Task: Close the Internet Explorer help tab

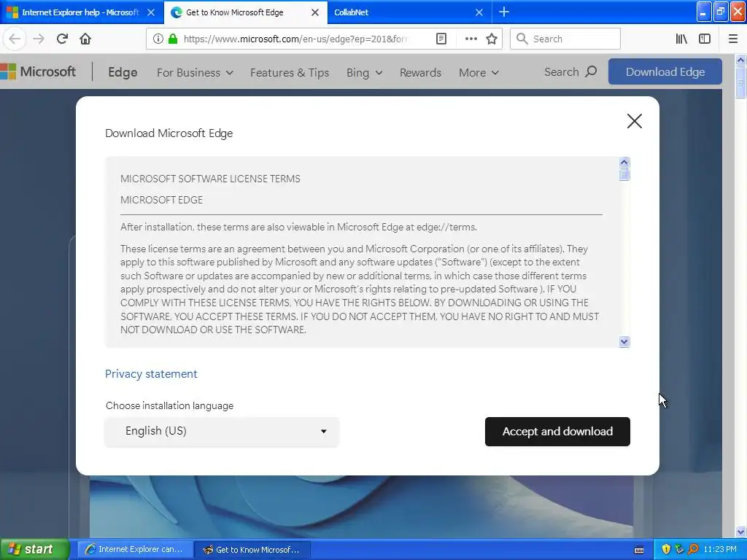Action: click(150, 12)
